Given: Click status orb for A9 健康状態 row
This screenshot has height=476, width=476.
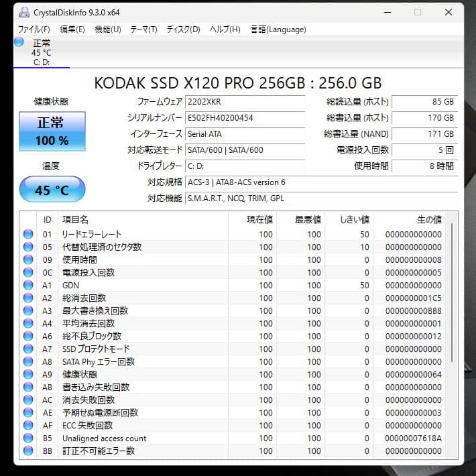Looking at the screenshot, I should (x=28, y=374).
